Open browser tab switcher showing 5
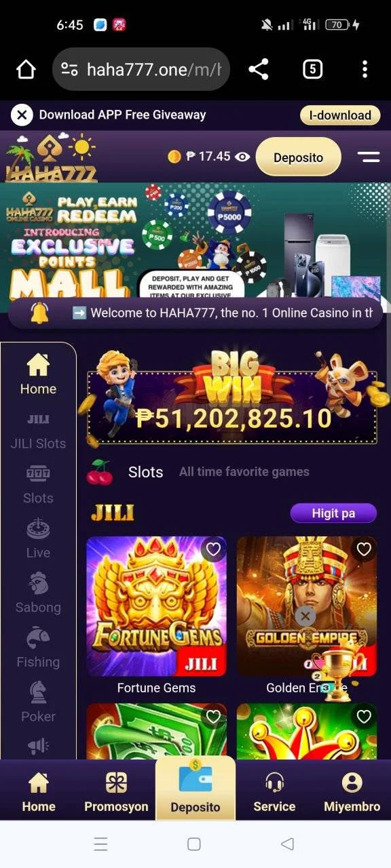The height and width of the screenshot is (868, 391). [312, 68]
